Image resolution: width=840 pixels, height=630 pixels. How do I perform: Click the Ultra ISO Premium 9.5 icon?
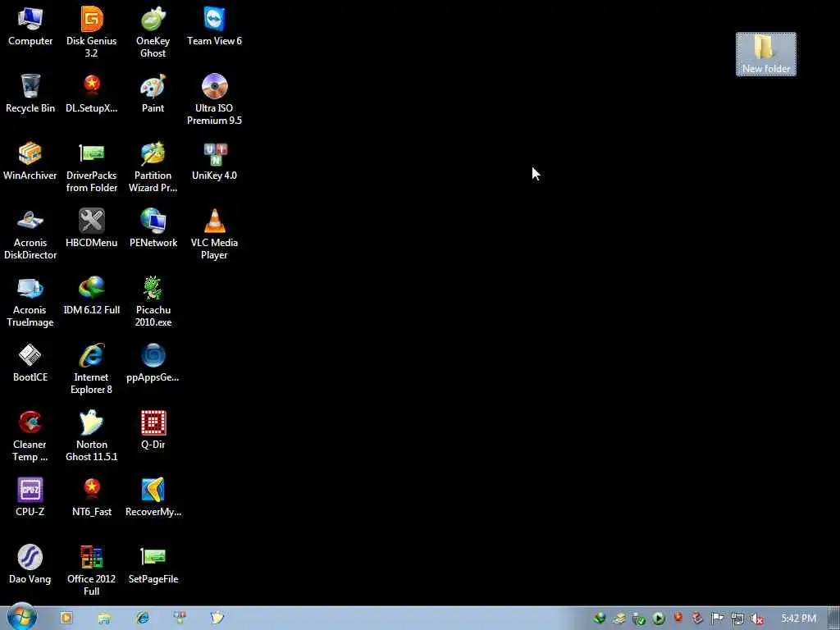pyautogui.click(x=214, y=99)
